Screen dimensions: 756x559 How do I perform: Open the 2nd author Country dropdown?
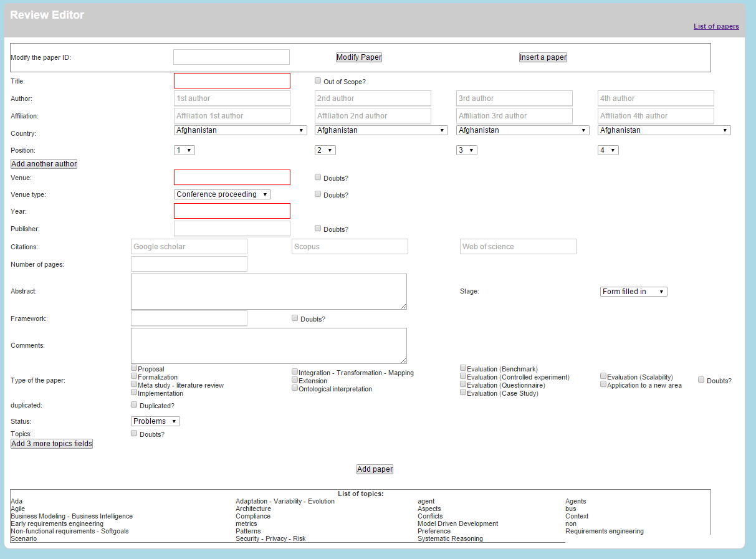pos(381,130)
